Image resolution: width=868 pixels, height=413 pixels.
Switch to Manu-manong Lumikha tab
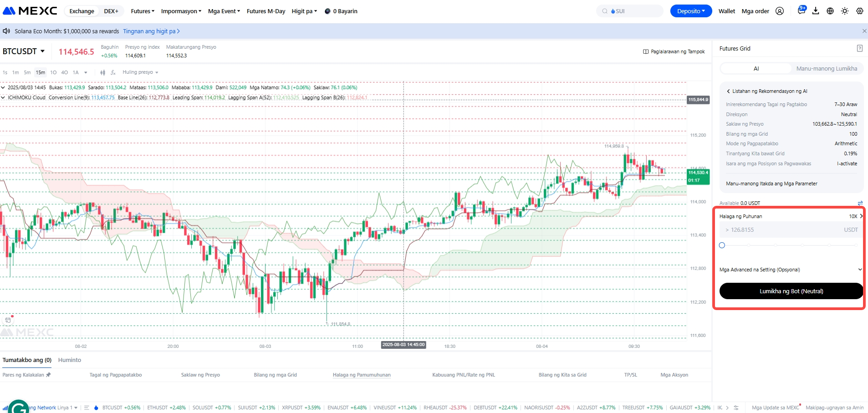point(827,69)
